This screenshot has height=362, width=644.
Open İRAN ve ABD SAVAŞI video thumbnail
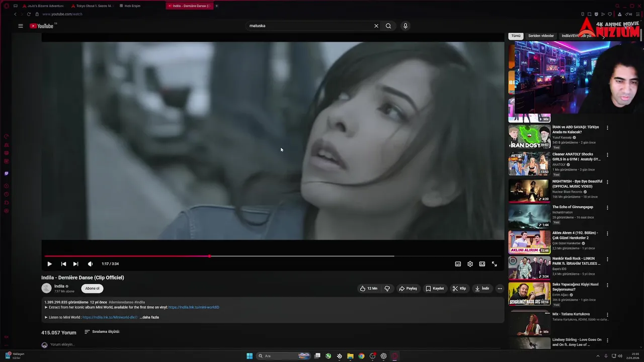point(529,137)
